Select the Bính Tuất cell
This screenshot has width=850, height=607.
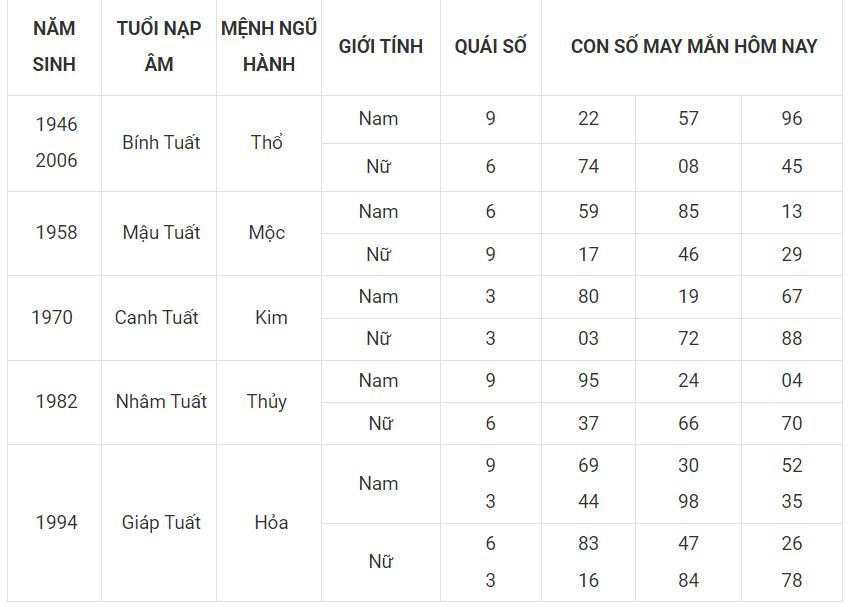(x=161, y=143)
